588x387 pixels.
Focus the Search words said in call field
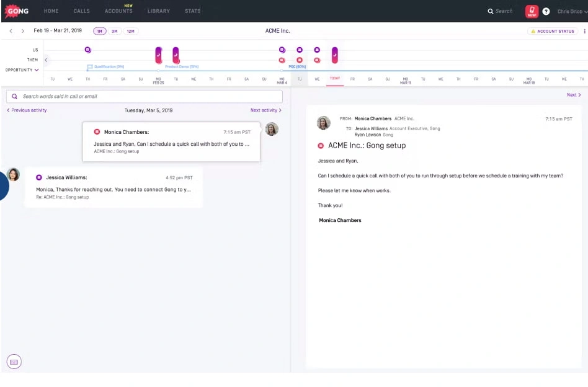point(145,96)
